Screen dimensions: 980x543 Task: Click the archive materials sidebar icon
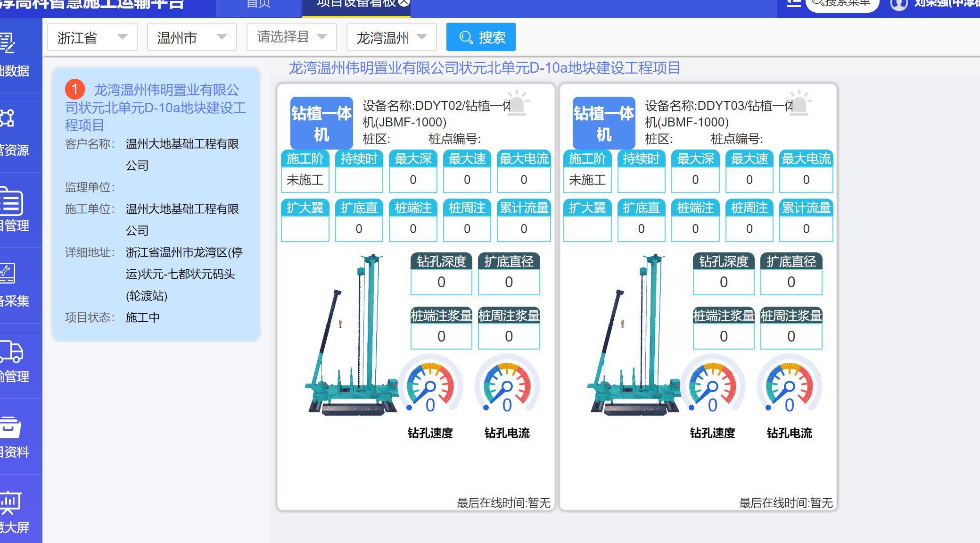point(10,427)
